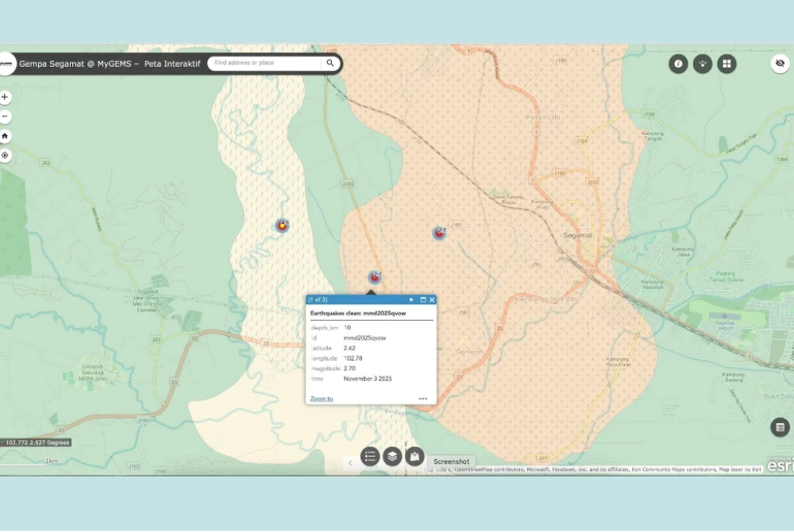
Task: Click the search magnifier in the search bar
Action: tap(330, 64)
